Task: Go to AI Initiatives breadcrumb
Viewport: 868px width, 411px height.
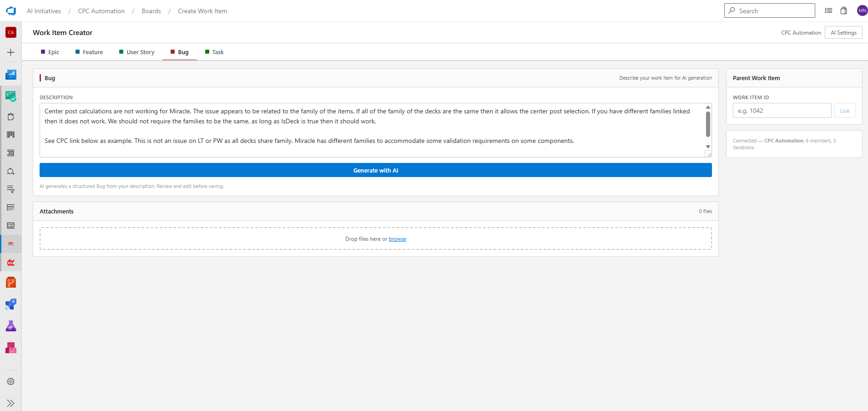Action: (44, 11)
